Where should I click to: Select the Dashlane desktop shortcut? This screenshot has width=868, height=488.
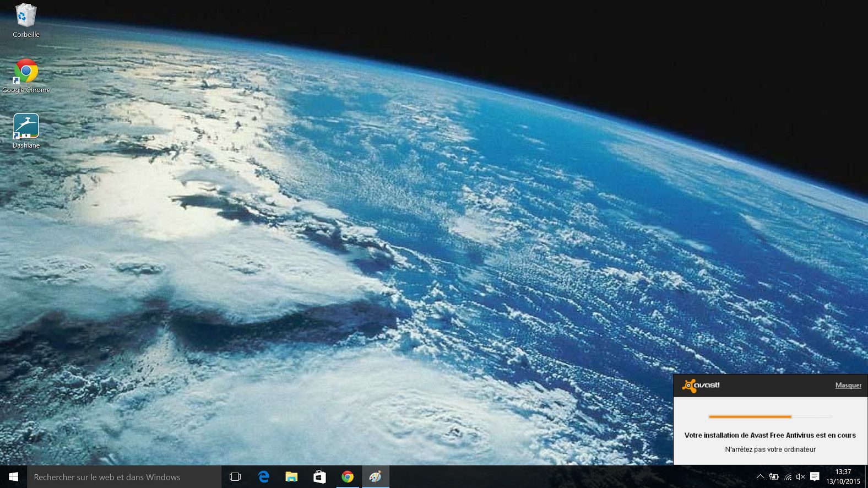pos(26,131)
